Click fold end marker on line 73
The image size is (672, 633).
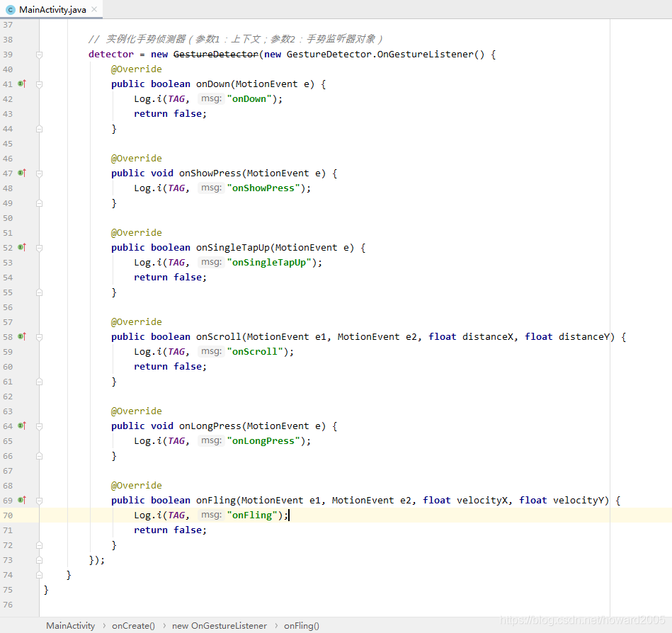coord(39,560)
